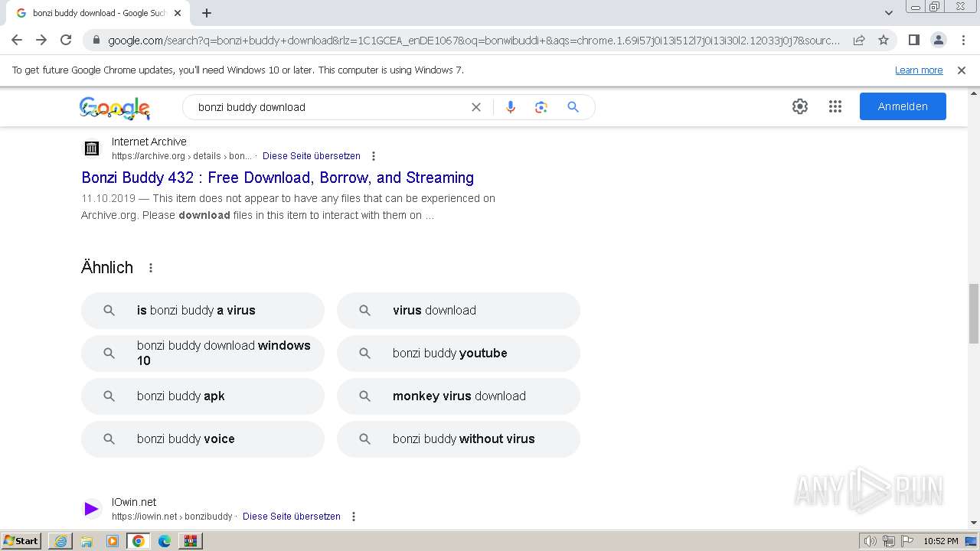This screenshot has width=980, height=551.
Task: Search 'bonzi buddy voice' suggestion
Action: pos(203,439)
